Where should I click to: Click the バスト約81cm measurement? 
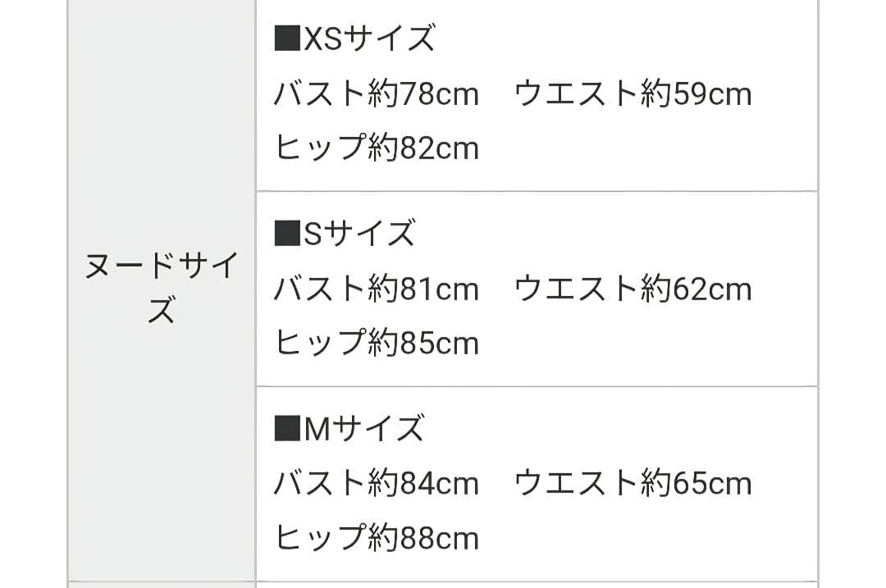(x=376, y=289)
